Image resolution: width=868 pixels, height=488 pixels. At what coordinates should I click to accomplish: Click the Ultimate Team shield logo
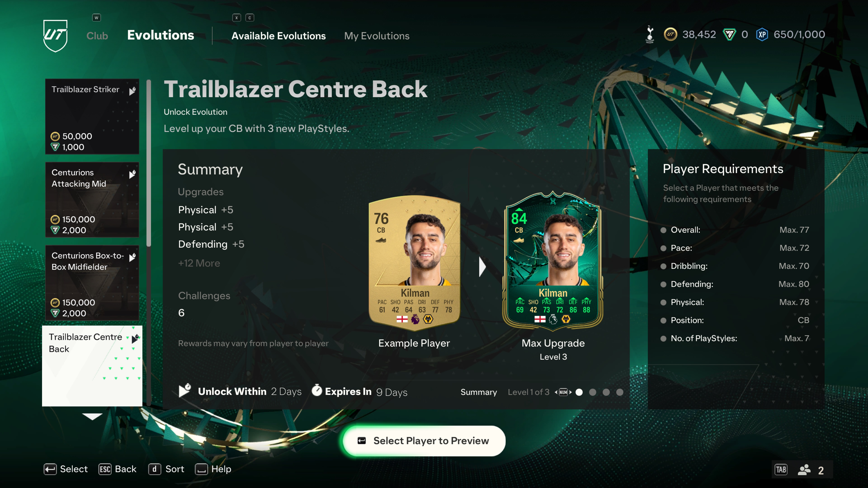(55, 36)
